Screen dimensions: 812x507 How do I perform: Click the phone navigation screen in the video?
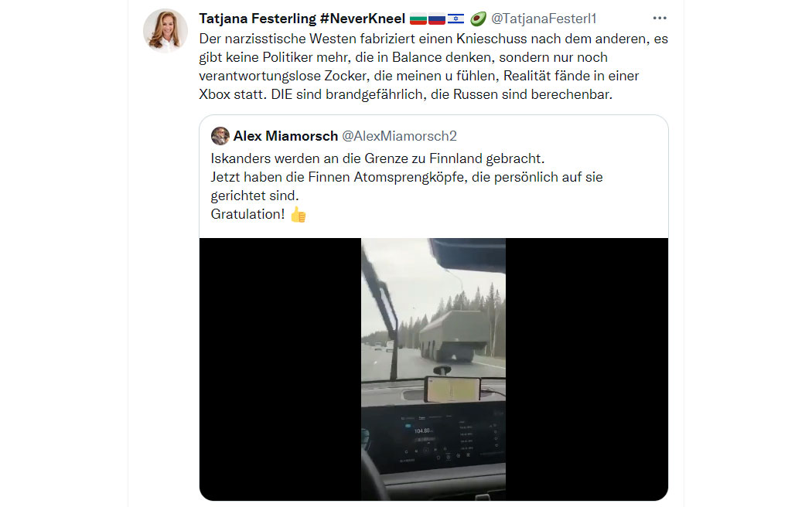coord(452,390)
